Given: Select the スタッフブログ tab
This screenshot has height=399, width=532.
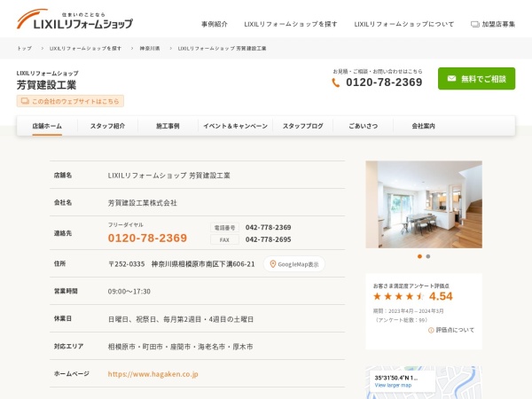Looking at the screenshot, I should tap(303, 126).
